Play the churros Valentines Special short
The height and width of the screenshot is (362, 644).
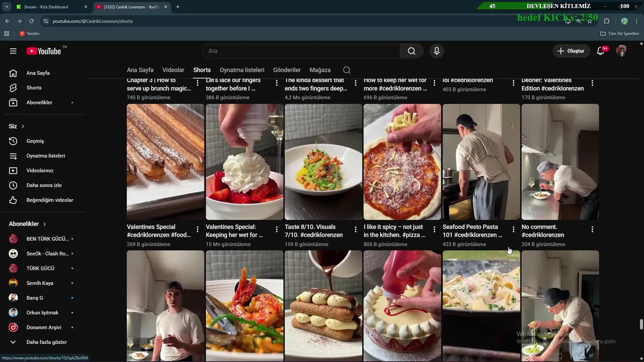point(166,162)
